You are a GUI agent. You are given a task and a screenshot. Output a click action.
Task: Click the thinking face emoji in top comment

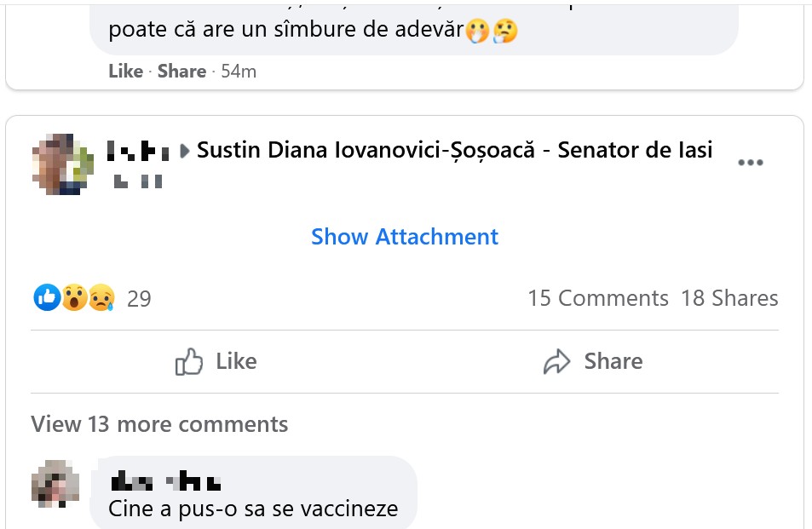[x=505, y=32]
